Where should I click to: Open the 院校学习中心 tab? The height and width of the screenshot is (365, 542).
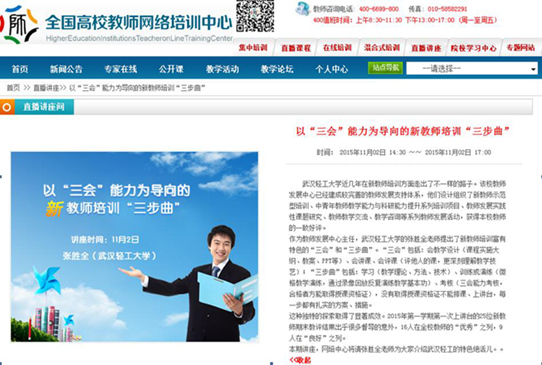(x=474, y=48)
